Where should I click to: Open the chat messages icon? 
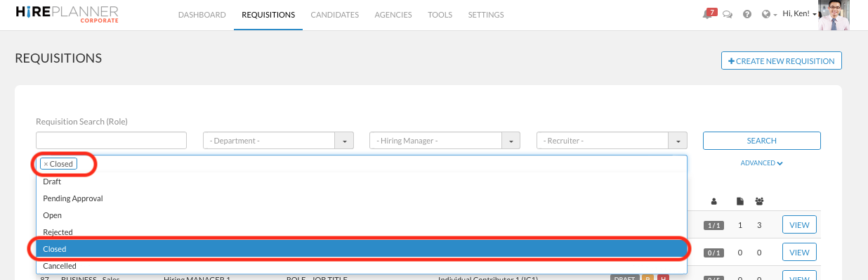(x=728, y=15)
